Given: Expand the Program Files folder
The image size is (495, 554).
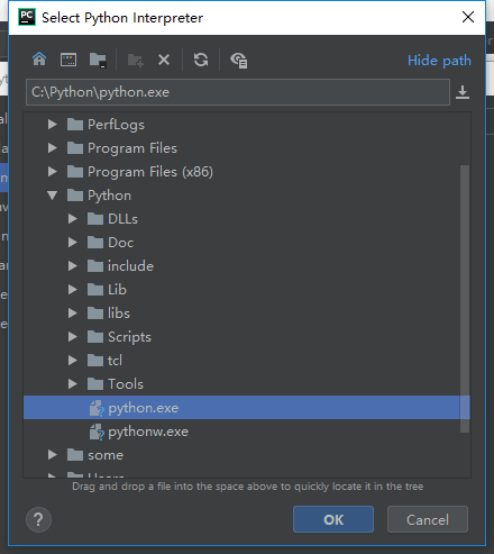Looking at the screenshot, I should pos(52,148).
